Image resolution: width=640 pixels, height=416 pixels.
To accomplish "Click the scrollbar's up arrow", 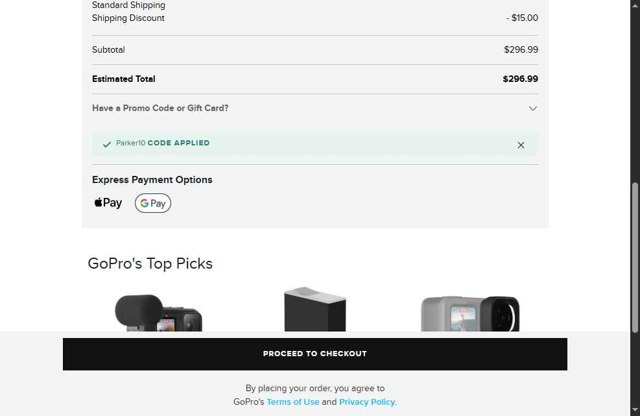I will [634, 5].
